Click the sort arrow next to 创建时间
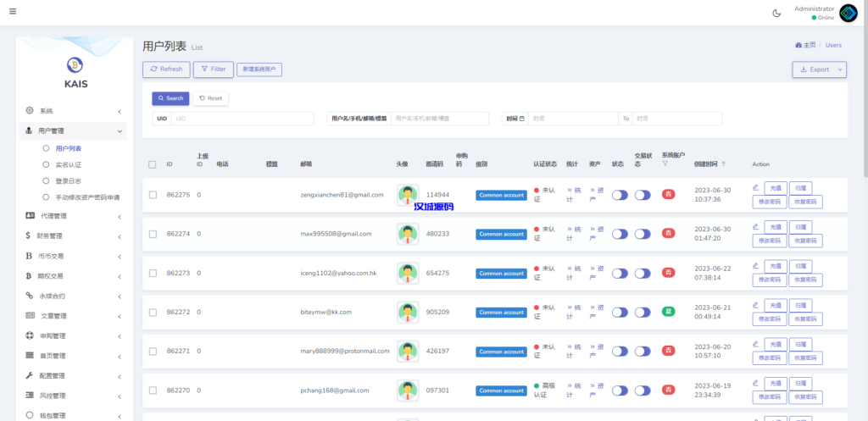 [723, 164]
